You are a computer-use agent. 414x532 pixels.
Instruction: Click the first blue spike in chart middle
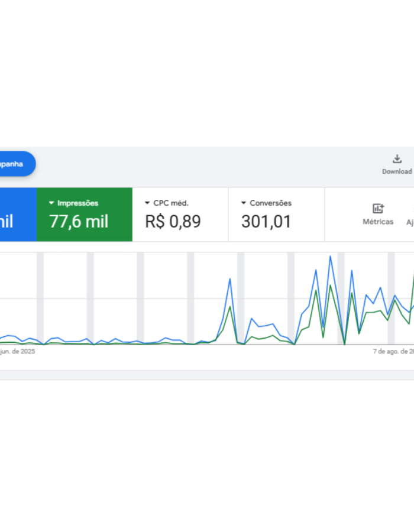point(229,278)
